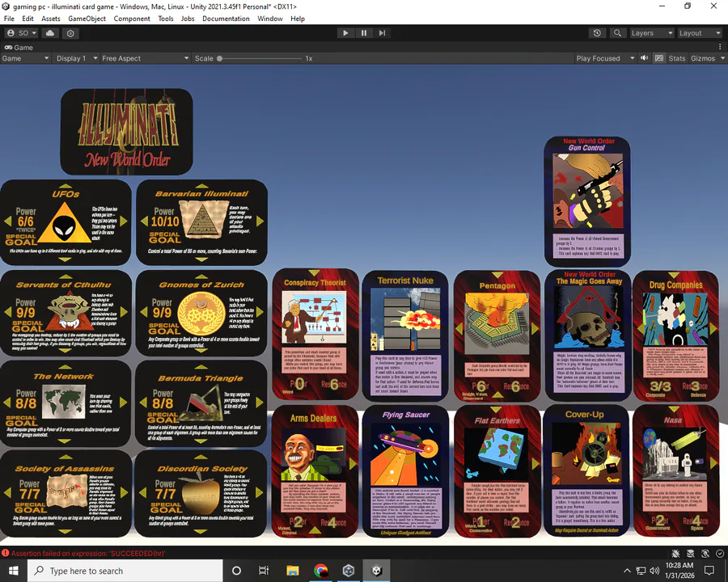Viewport: 728px width, 582px height.
Task: Click the activity progress checkmark icon
Action: tap(720, 553)
